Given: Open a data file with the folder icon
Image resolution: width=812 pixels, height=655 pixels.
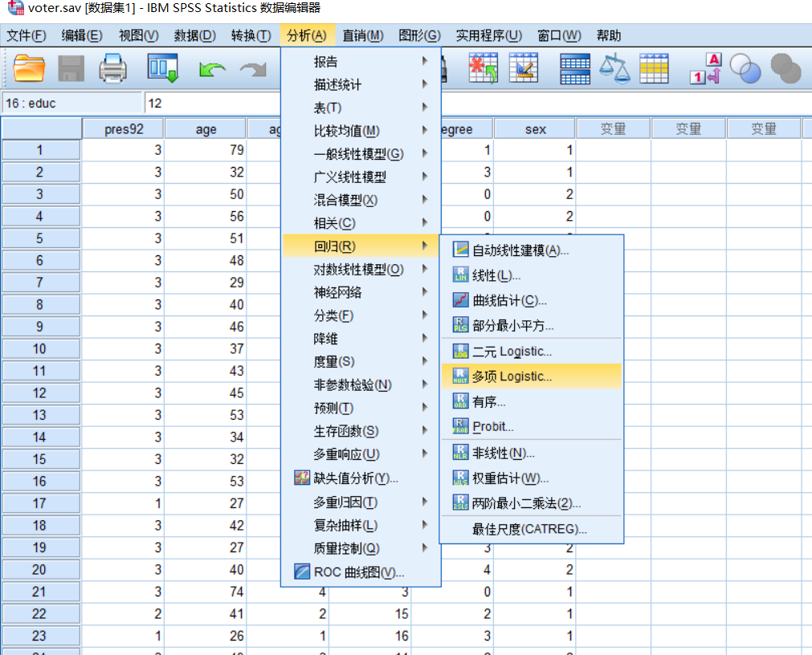Looking at the screenshot, I should tap(29, 68).
